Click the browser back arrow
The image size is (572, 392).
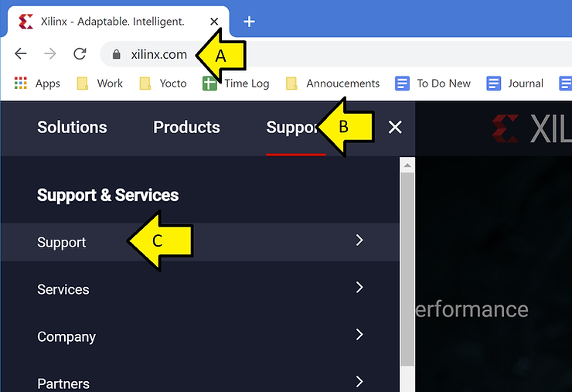point(21,54)
